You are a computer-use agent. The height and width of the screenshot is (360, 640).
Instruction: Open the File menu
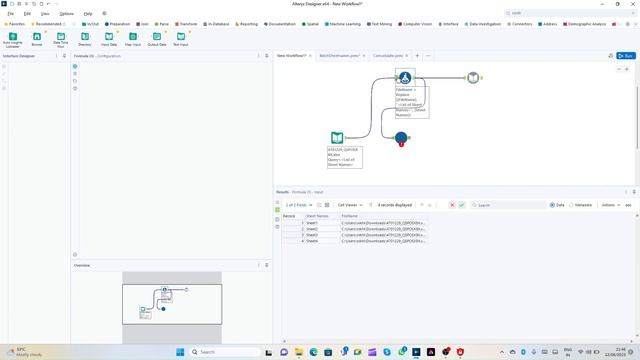pyautogui.click(x=11, y=13)
